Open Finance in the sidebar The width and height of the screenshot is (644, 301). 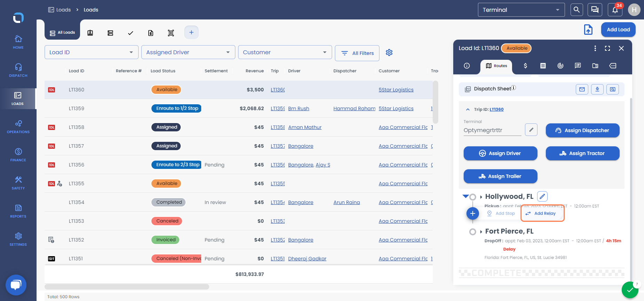click(x=18, y=155)
